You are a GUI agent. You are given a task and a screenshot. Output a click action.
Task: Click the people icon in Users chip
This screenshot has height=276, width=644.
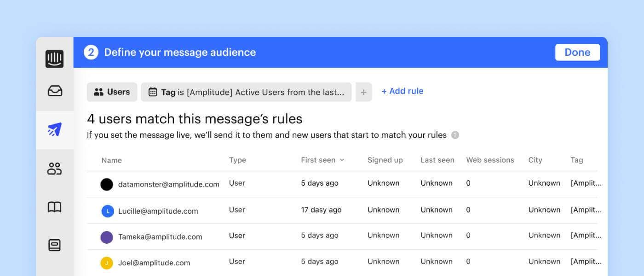point(98,92)
